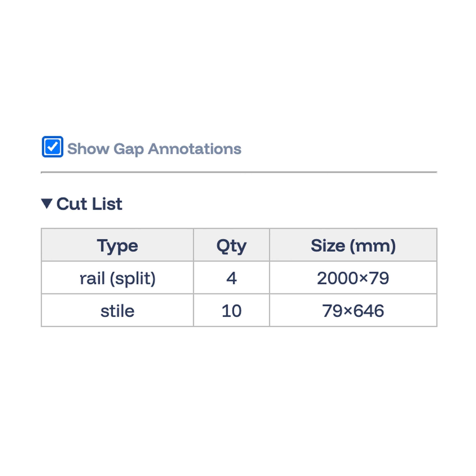Click the "(split)" text in the rail cell
The width and height of the screenshot is (476, 476).
tap(133, 278)
